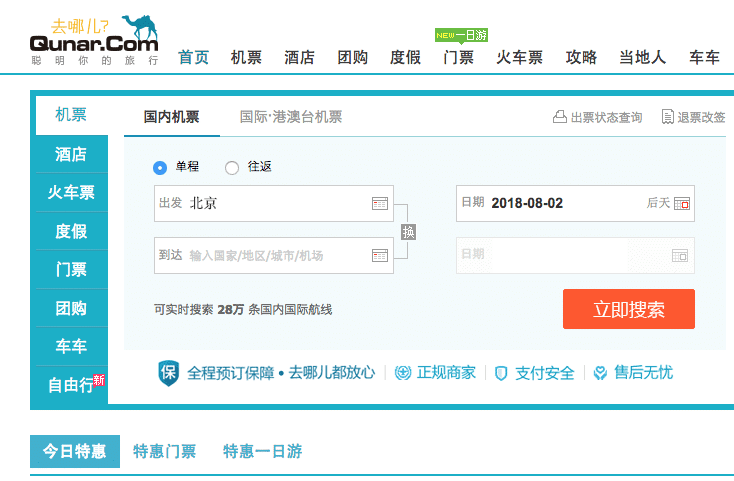Click the swap cities button
The width and height of the screenshot is (734, 481).
(408, 231)
